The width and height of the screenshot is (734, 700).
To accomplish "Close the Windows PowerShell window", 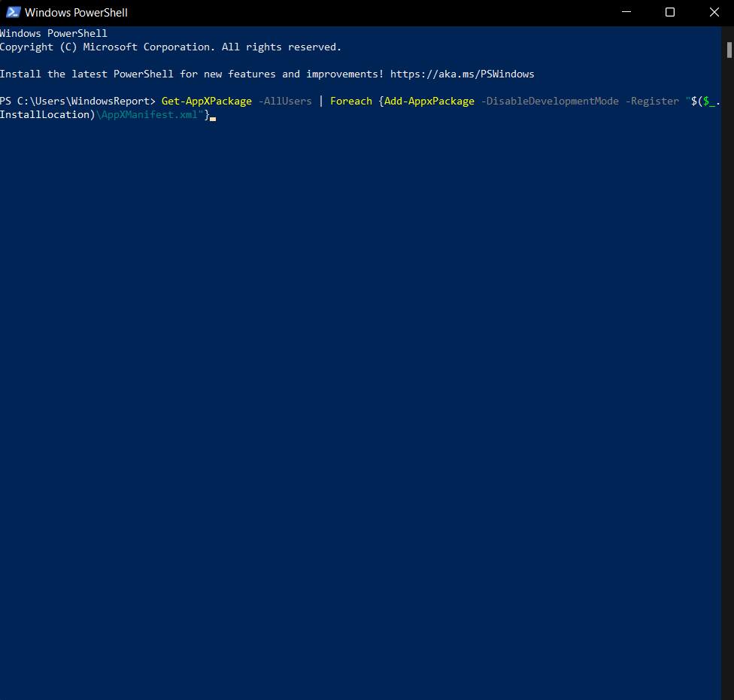I will point(714,12).
